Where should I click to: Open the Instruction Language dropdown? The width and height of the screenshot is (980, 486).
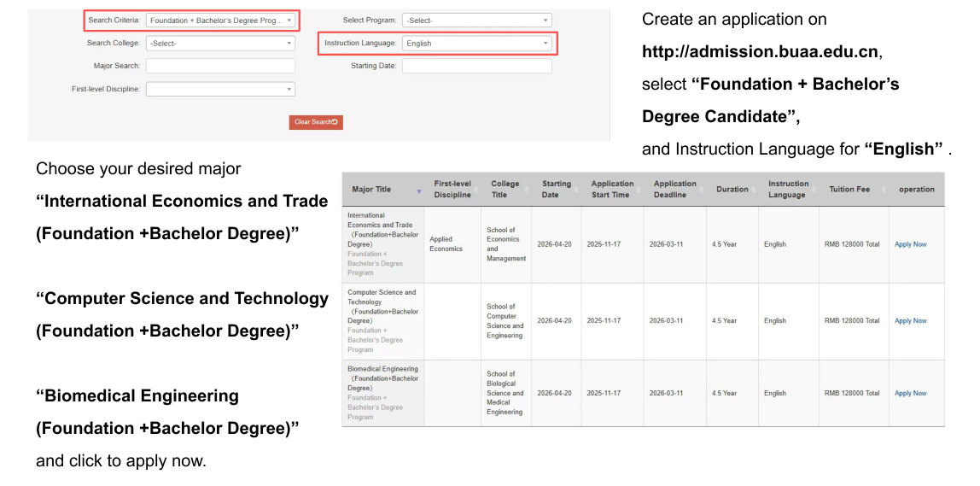point(476,43)
